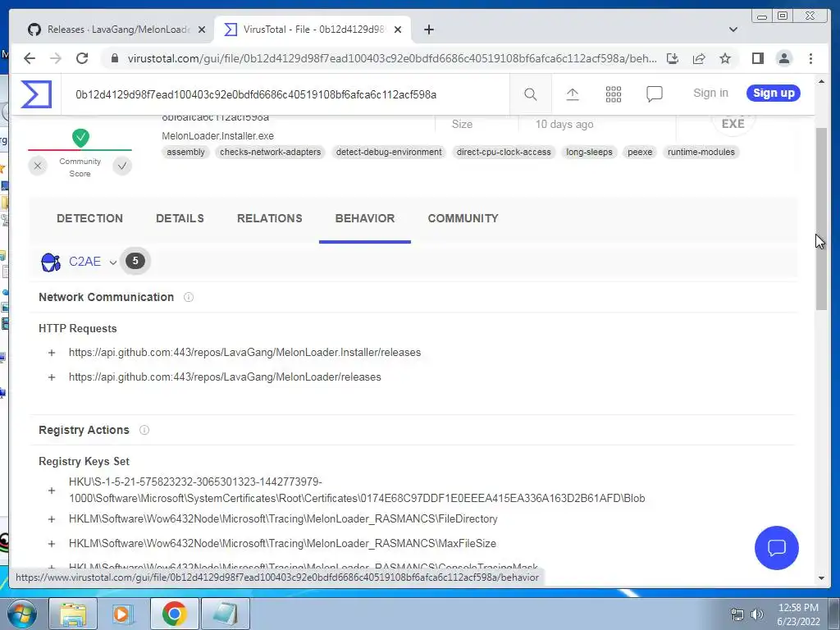Screen dimensions: 840x630
Task: Bookmark this page with star icon
Action: [x=725, y=58]
